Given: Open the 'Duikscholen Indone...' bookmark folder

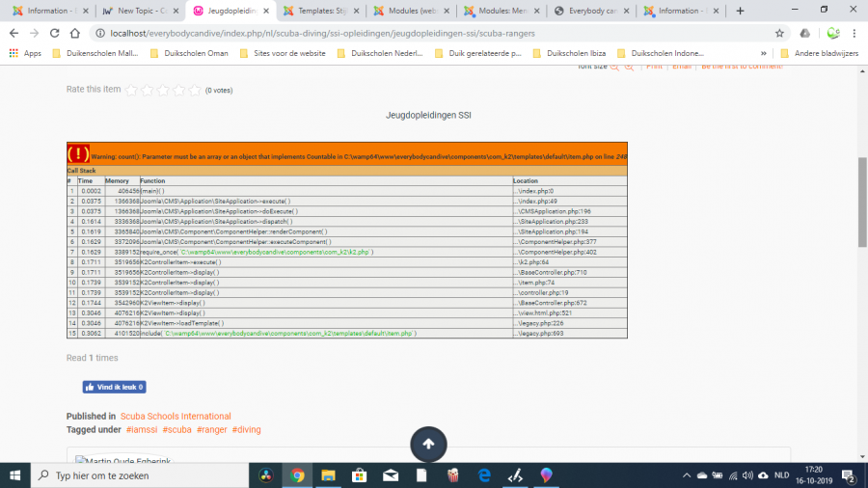Looking at the screenshot, I should click(661, 53).
